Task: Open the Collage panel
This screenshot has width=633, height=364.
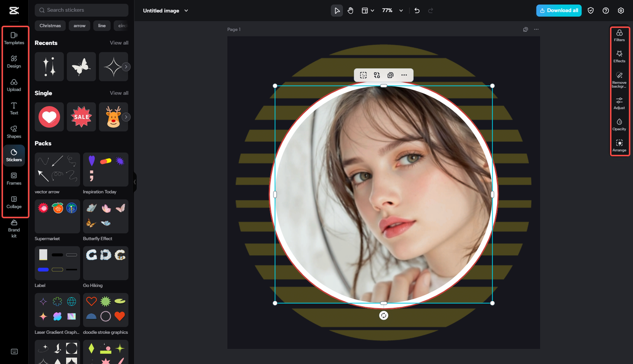Action: pos(14,202)
